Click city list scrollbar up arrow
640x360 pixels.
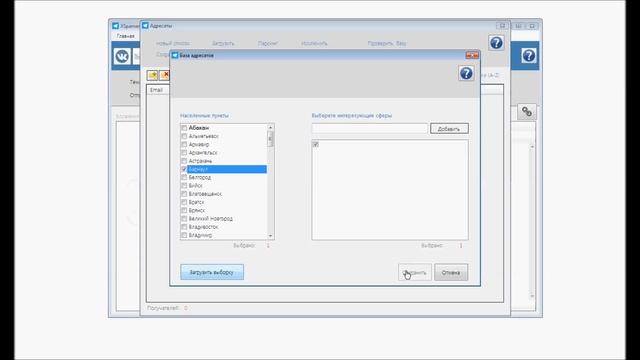[x=270, y=128]
